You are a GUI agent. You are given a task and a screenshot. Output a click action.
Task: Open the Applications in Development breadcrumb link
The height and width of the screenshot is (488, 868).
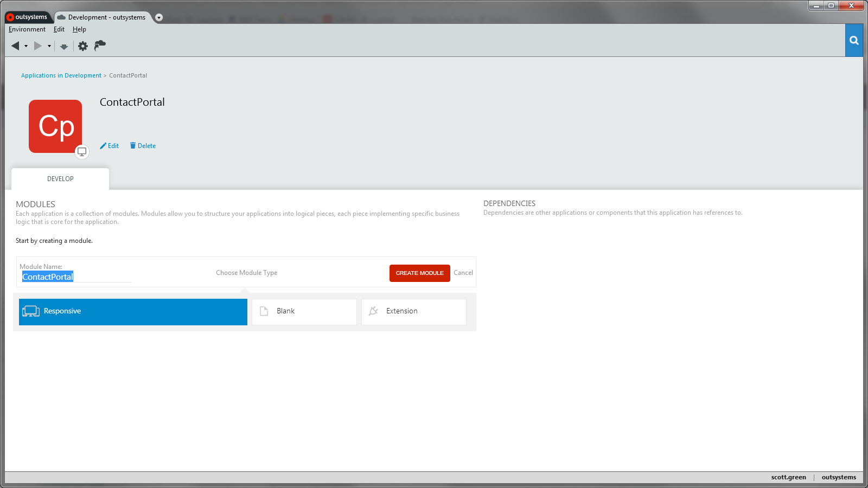(x=61, y=75)
